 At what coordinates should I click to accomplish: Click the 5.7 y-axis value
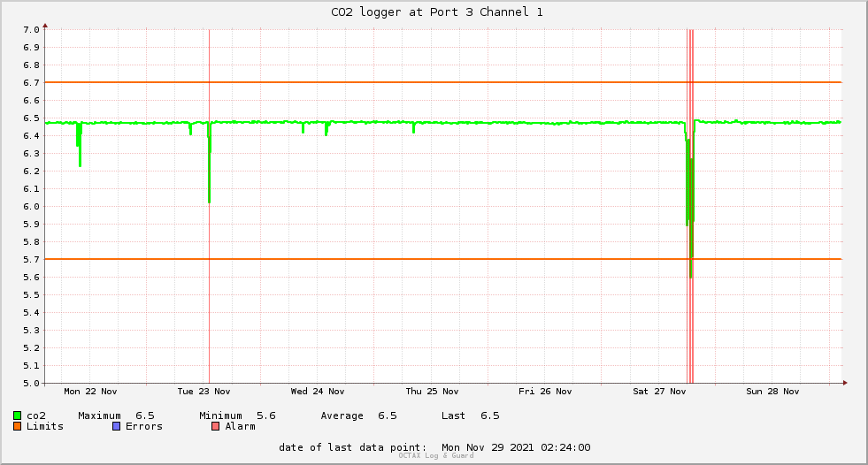31,260
